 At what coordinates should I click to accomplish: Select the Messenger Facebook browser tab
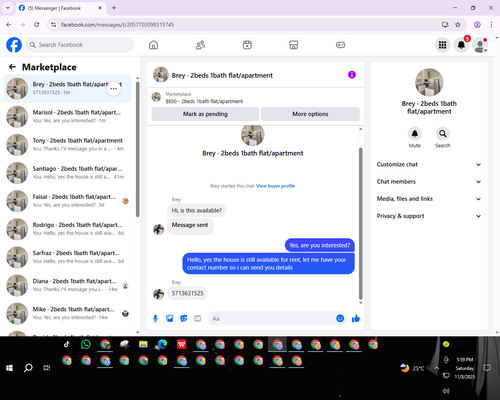click(x=60, y=8)
